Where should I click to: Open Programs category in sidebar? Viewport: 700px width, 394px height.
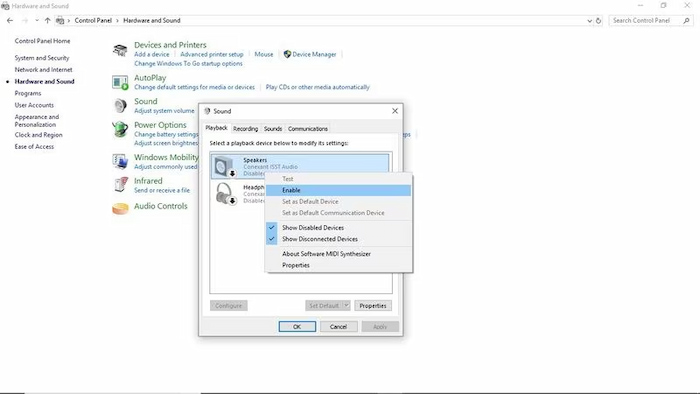[28, 93]
